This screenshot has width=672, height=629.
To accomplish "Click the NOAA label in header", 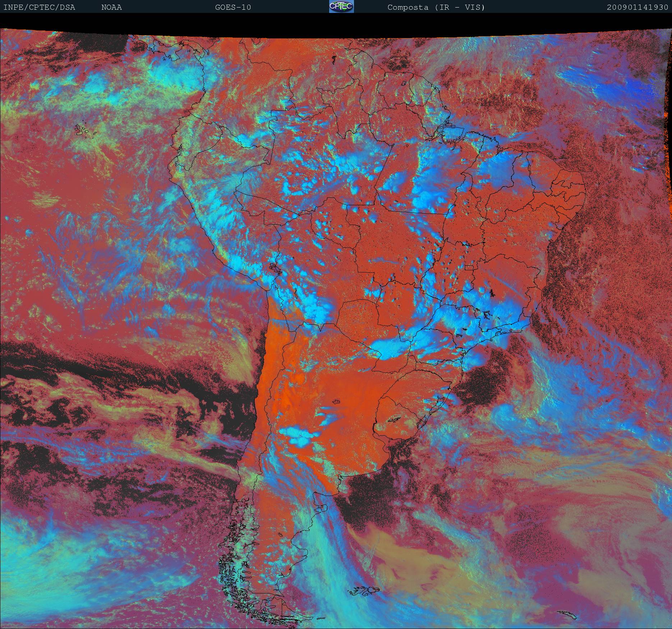I will [x=112, y=7].
